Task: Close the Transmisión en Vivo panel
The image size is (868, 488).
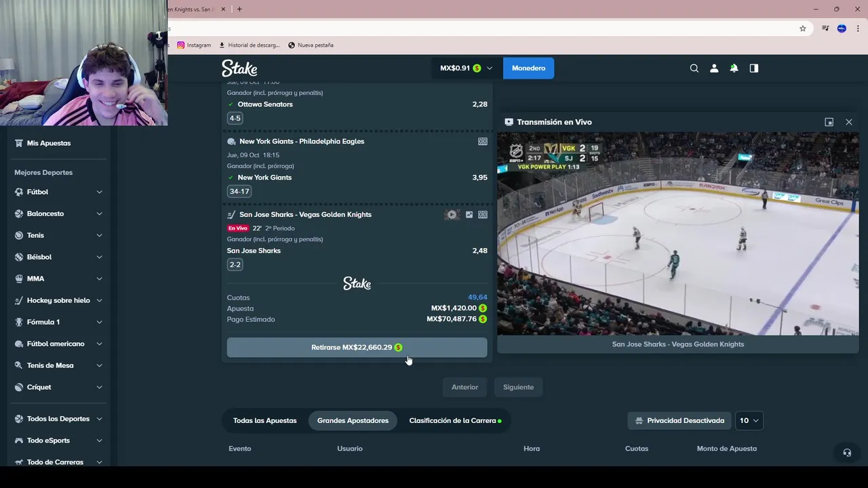Action: [849, 122]
